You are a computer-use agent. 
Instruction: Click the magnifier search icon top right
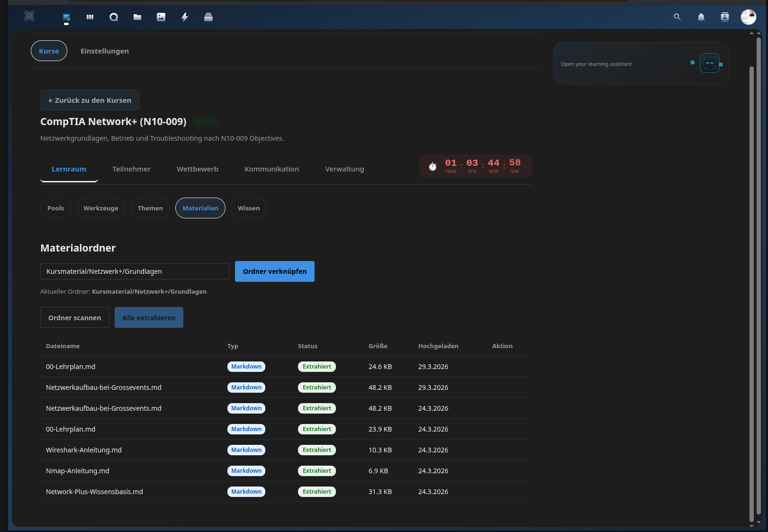(677, 17)
